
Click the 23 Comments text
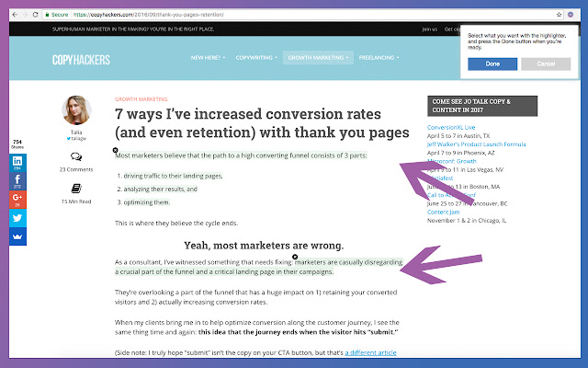76,169
